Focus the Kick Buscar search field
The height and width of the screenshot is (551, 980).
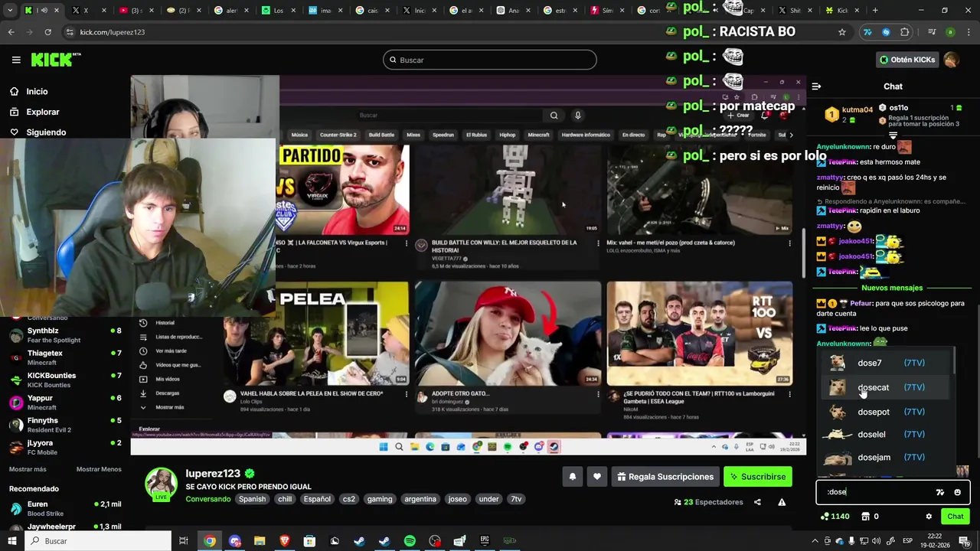490,60
